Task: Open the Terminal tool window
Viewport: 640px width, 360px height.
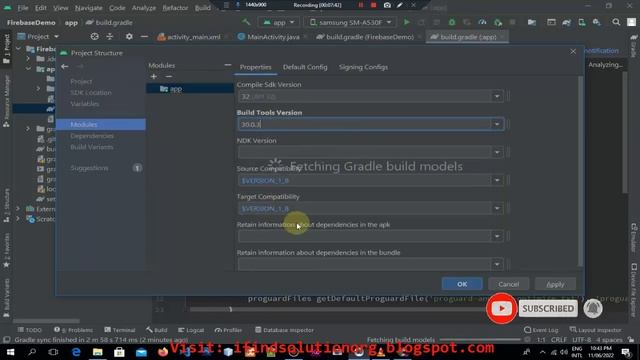Action: [x=120, y=330]
